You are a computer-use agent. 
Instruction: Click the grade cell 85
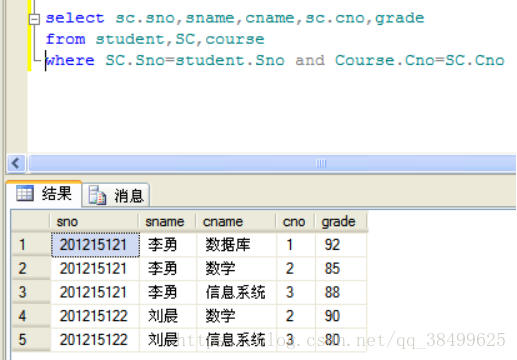point(341,268)
